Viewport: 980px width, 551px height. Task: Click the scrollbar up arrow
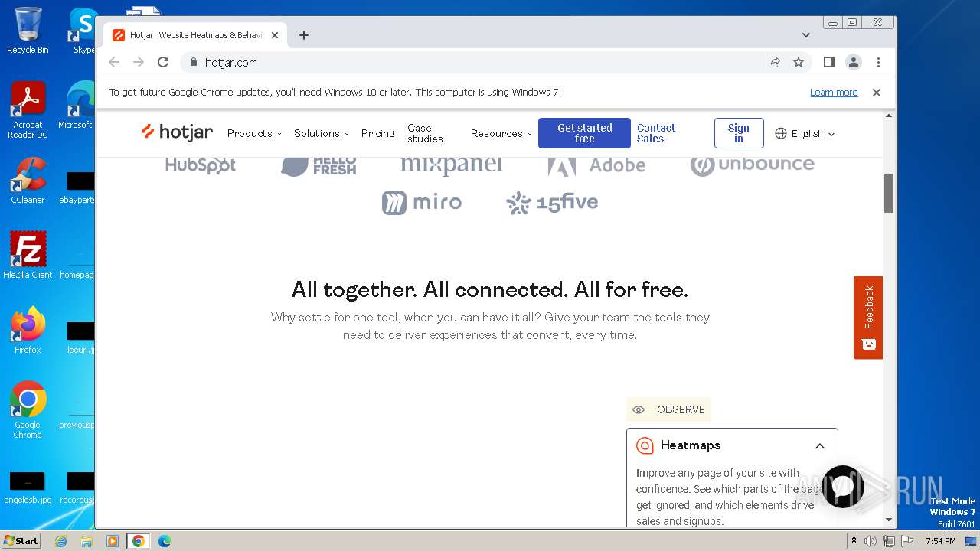coord(889,116)
